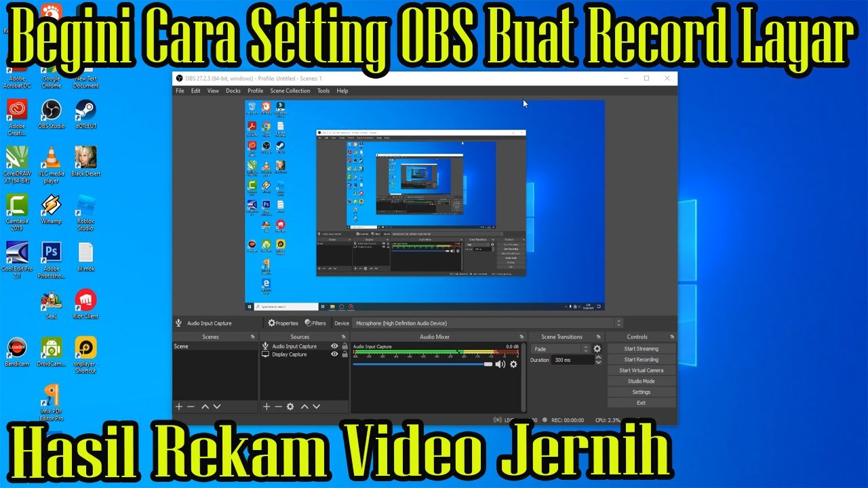Remove selected source with minus icon
The width and height of the screenshot is (868, 488).
(x=278, y=407)
